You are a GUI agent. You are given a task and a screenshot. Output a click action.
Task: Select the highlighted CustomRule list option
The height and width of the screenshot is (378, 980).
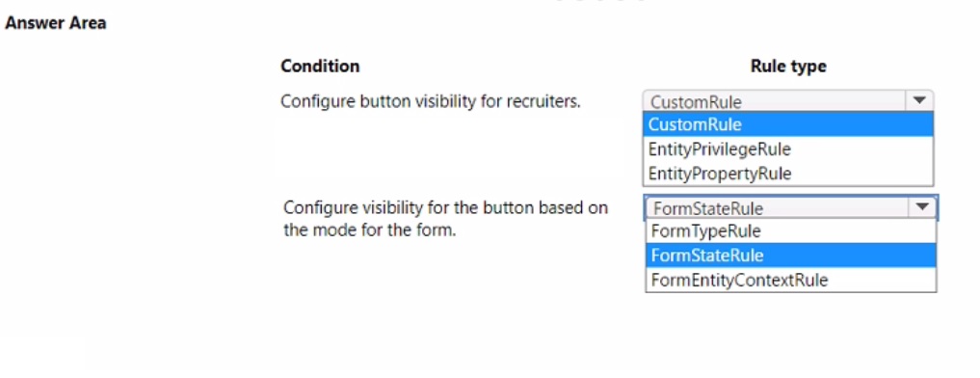click(x=788, y=124)
